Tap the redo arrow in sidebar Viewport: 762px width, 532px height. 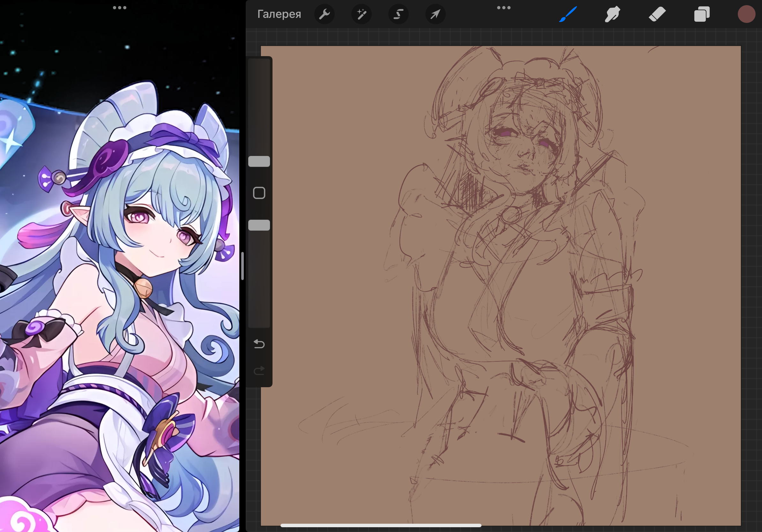(x=259, y=371)
